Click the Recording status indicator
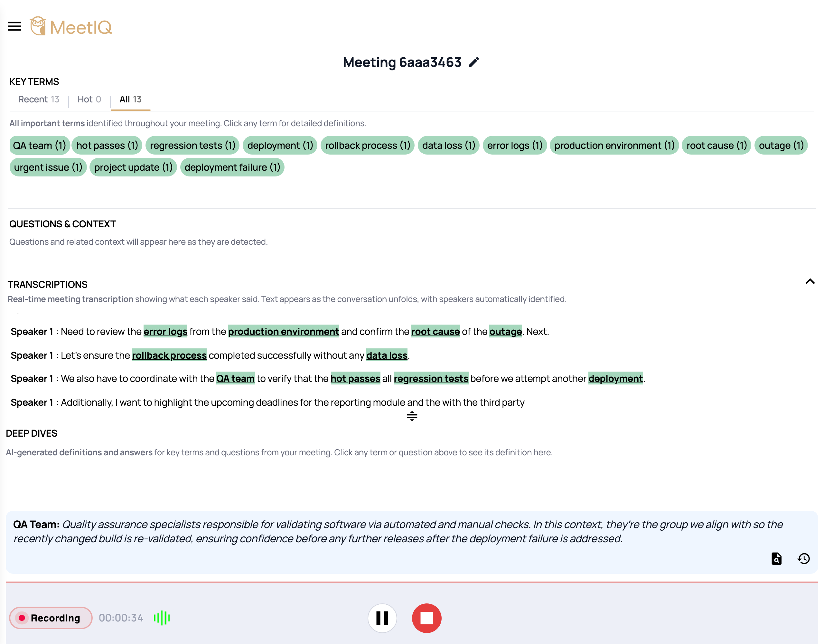This screenshot has height=644, width=824. click(x=51, y=618)
